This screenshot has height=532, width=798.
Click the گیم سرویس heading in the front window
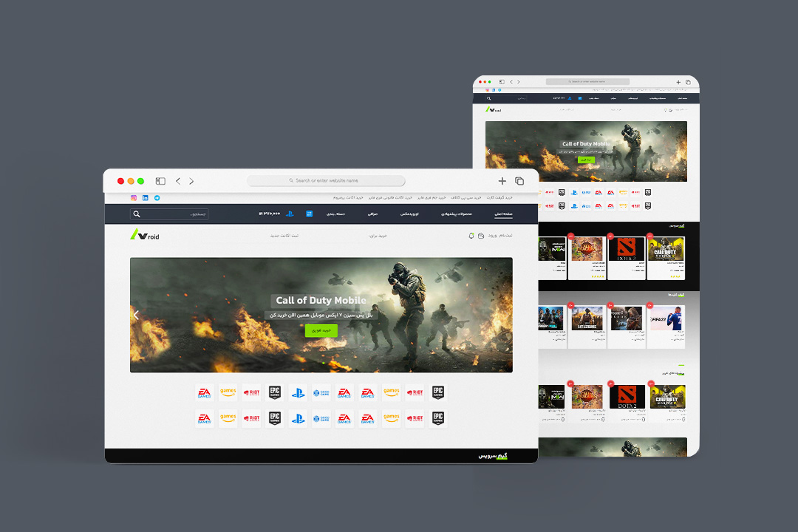[493, 456]
